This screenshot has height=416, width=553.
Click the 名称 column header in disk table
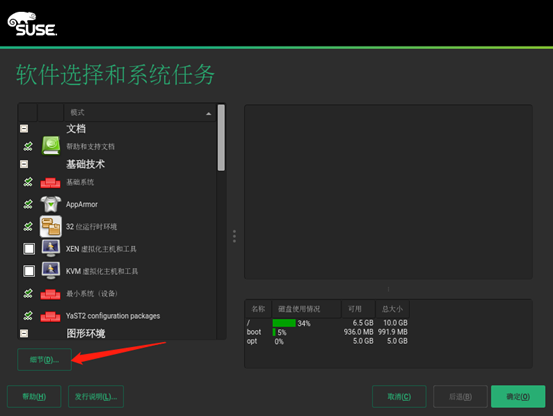point(258,309)
